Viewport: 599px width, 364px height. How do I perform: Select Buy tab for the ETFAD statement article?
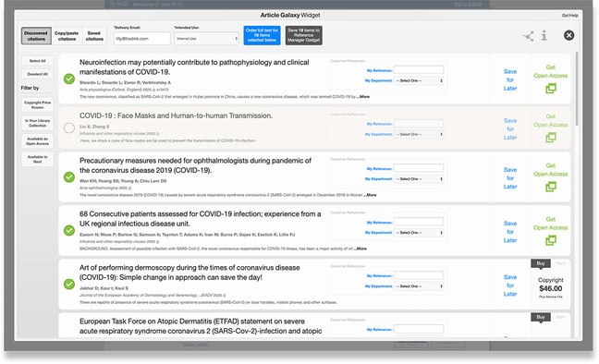click(541, 318)
